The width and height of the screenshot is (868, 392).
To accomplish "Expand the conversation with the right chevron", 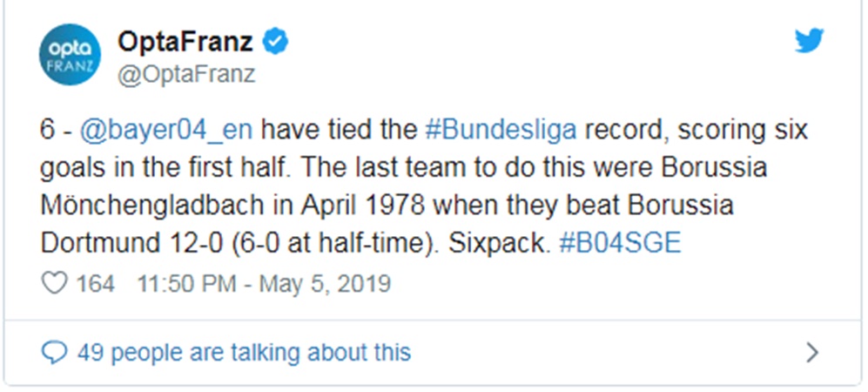I will point(812,352).
